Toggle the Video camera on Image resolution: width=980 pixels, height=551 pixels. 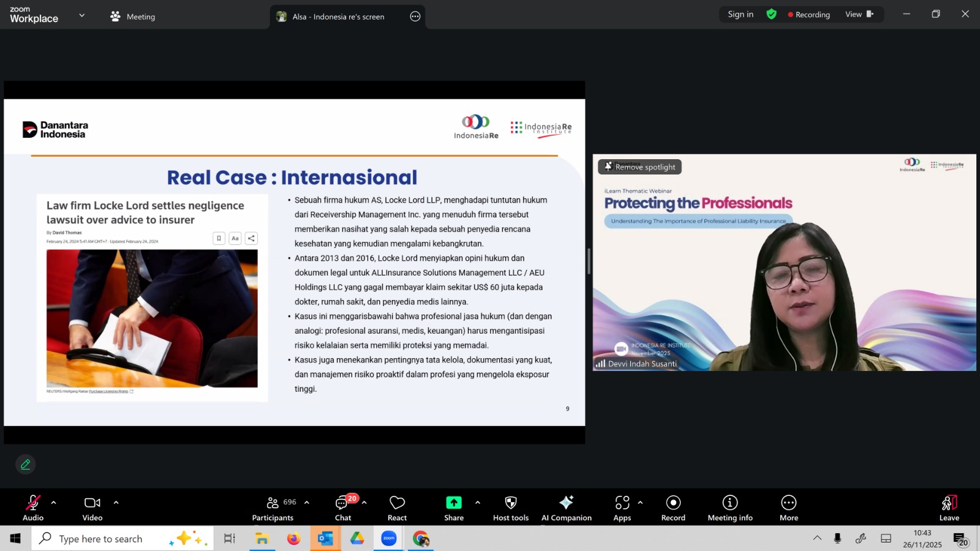point(92,508)
